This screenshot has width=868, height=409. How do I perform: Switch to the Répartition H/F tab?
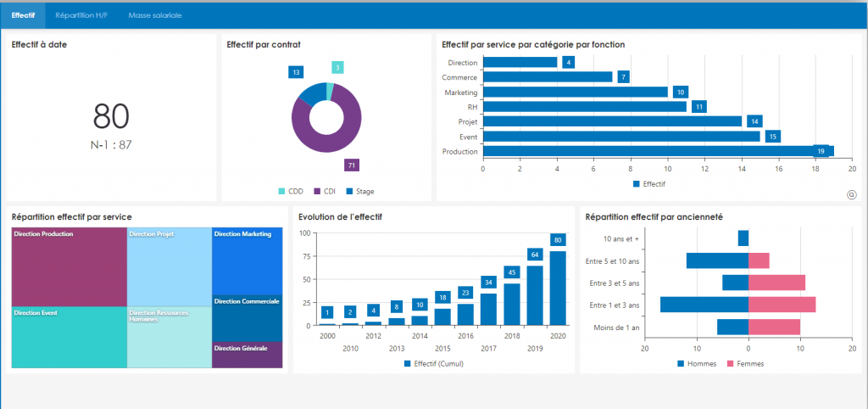point(81,16)
